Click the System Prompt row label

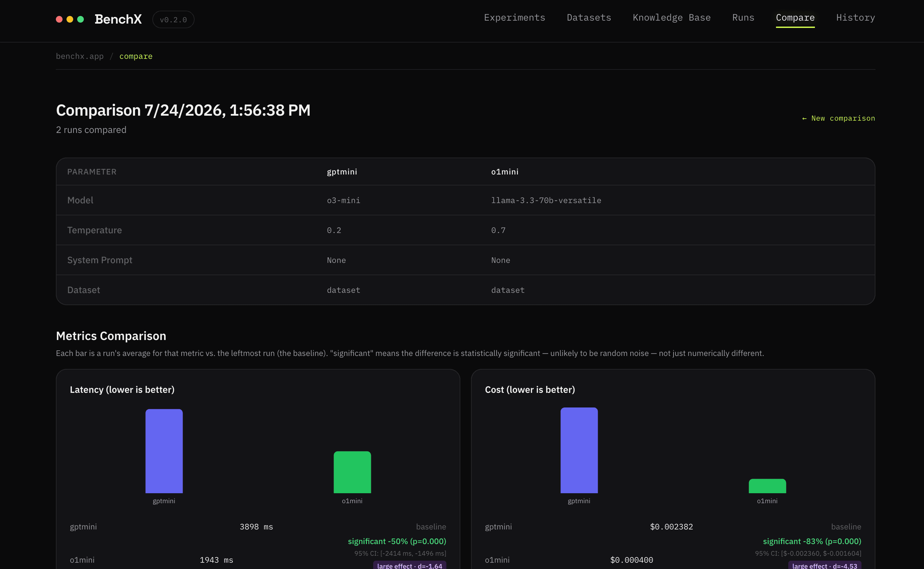pyautogui.click(x=100, y=260)
